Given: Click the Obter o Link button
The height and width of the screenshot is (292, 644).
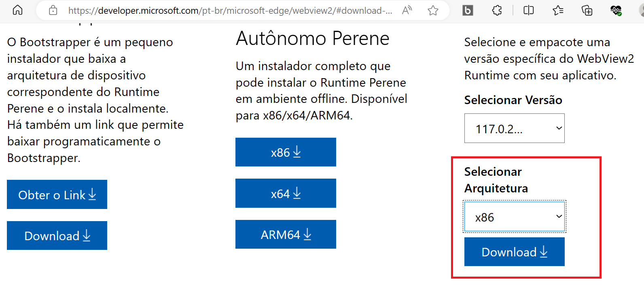Looking at the screenshot, I should [57, 194].
